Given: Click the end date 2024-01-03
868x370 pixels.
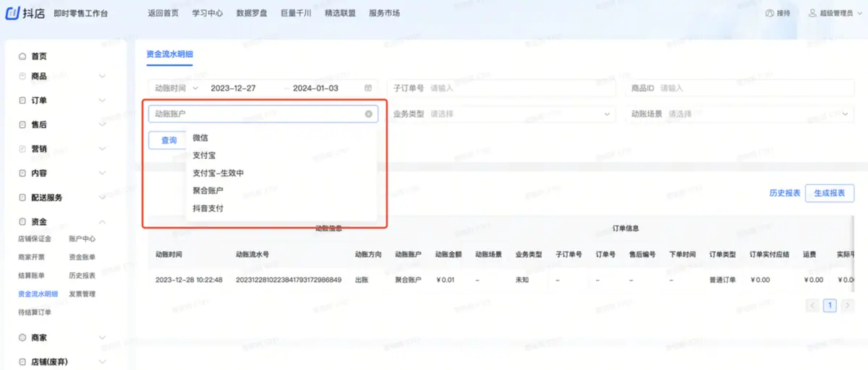Looking at the screenshot, I should 315,88.
